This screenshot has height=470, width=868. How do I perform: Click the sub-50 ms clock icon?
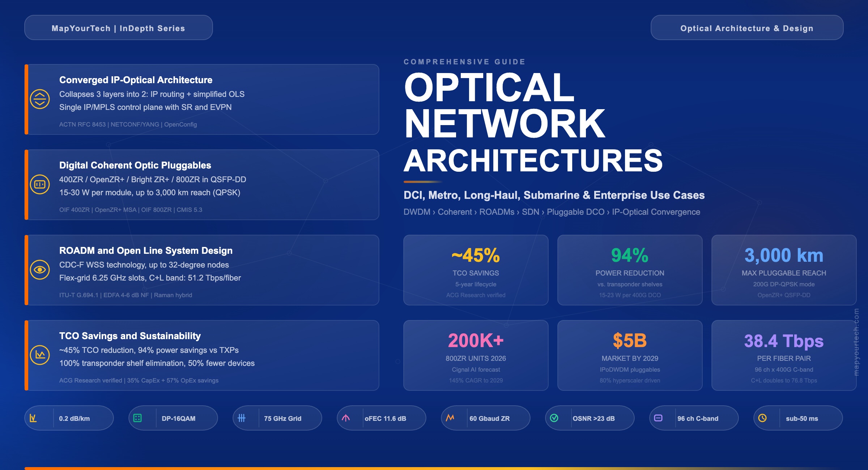click(762, 418)
